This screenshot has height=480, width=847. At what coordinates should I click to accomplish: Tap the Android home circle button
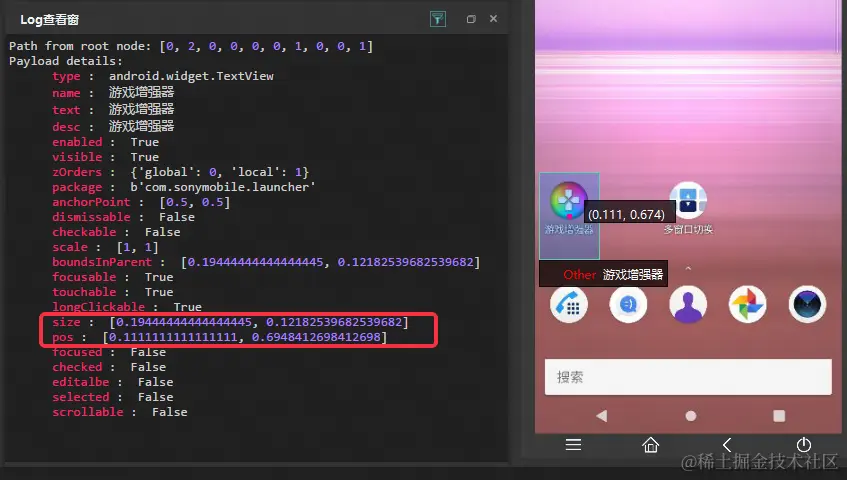690,416
